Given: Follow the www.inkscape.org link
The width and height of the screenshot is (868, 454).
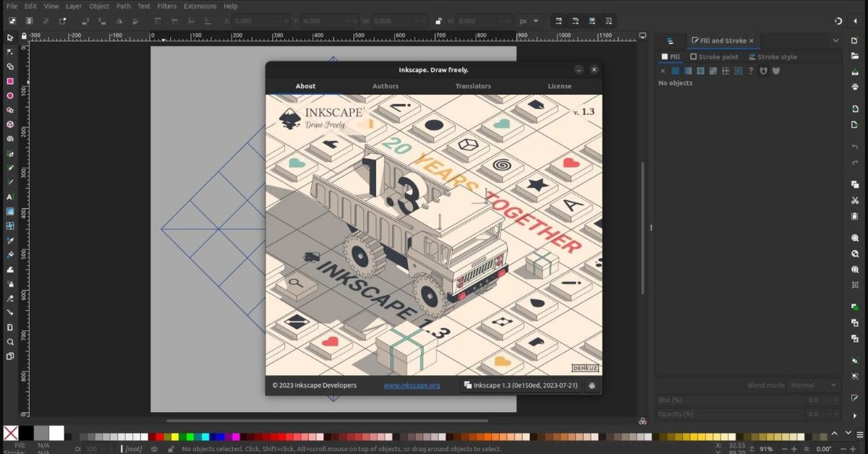Looking at the screenshot, I should click(411, 385).
